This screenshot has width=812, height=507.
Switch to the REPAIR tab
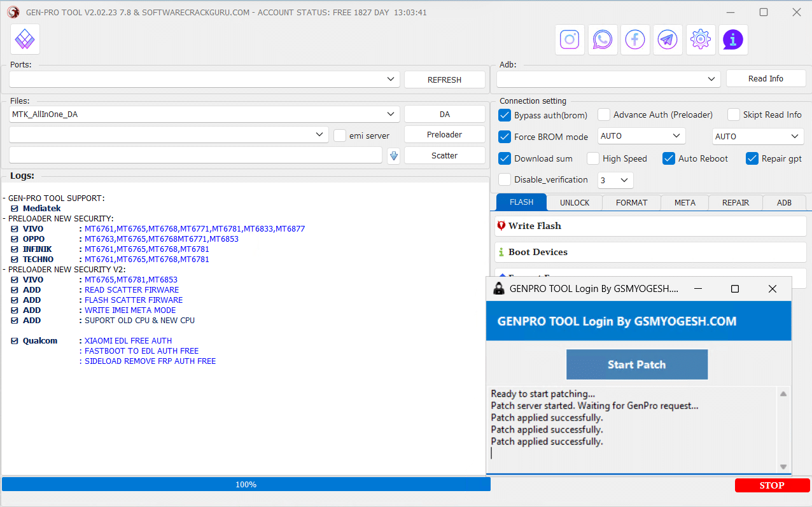(735, 202)
